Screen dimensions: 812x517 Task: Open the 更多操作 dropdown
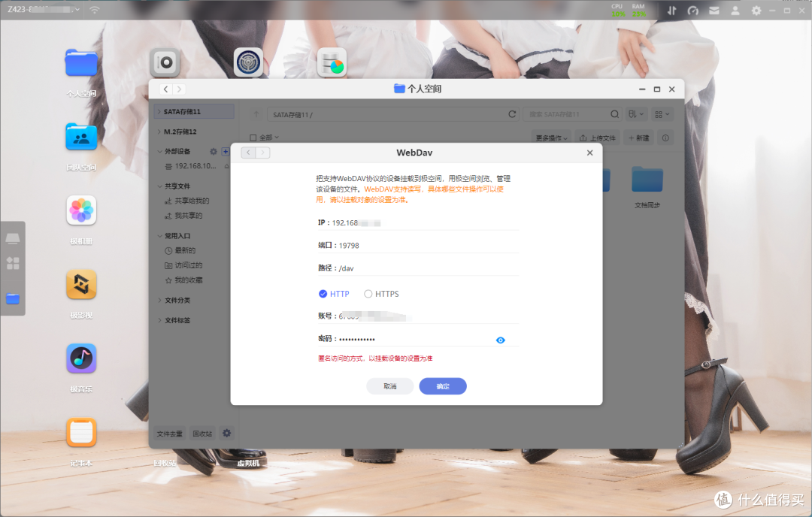coord(551,138)
